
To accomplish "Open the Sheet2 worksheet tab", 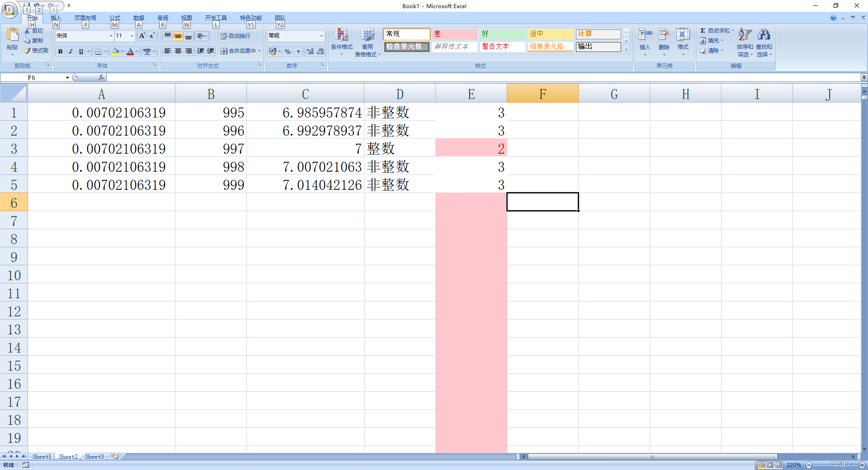I will pyautogui.click(x=68, y=457).
